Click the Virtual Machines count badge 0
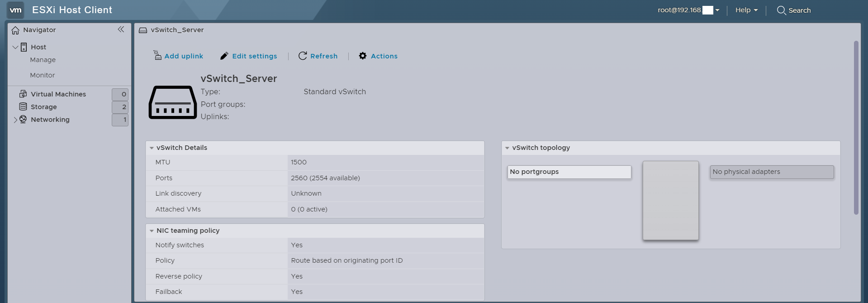Screen dimensions: 868x303 point(120,94)
